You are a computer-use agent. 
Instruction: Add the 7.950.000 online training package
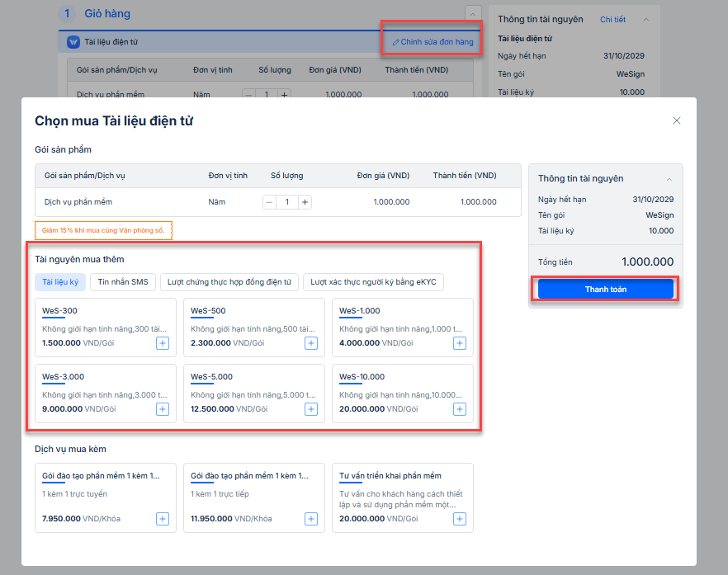pyautogui.click(x=162, y=519)
